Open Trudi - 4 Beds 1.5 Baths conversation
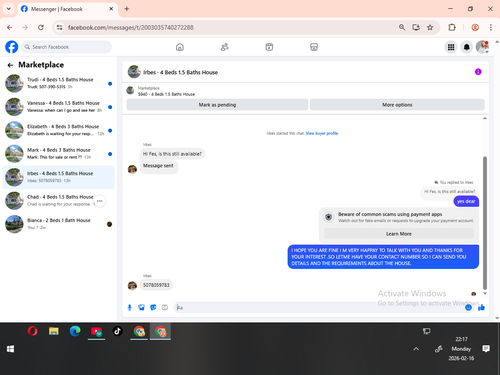 59,83
